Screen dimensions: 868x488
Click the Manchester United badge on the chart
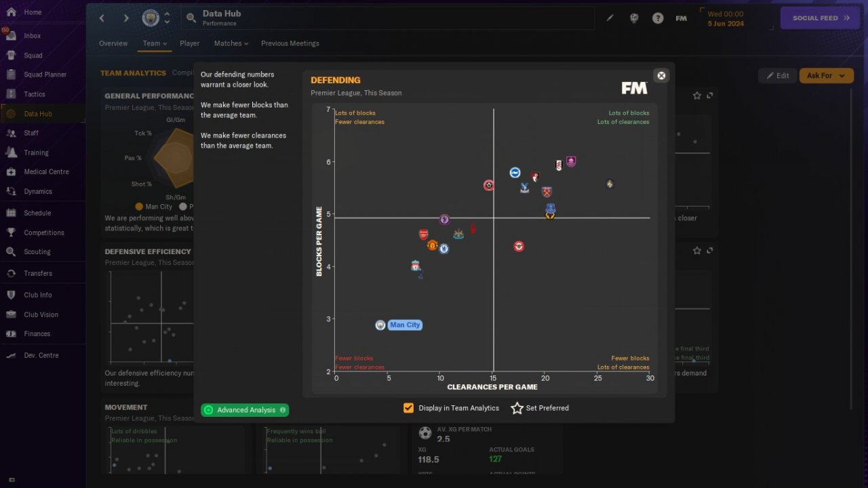click(x=433, y=245)
